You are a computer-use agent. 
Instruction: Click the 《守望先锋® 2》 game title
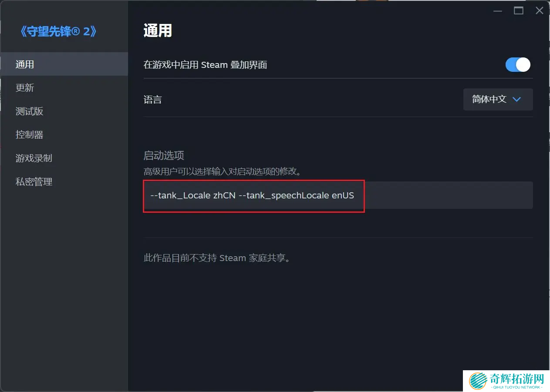tap(58, 31)
